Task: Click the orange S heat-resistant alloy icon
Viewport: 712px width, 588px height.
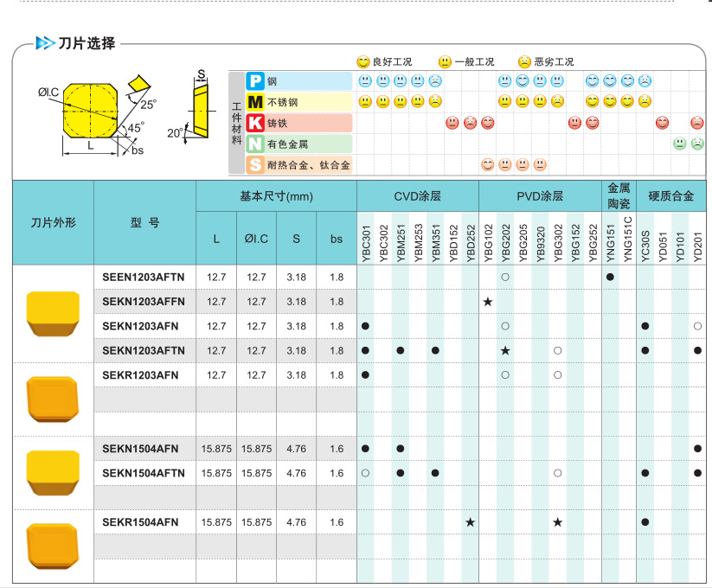Action: pyautogui.click(x=254, y=164)
